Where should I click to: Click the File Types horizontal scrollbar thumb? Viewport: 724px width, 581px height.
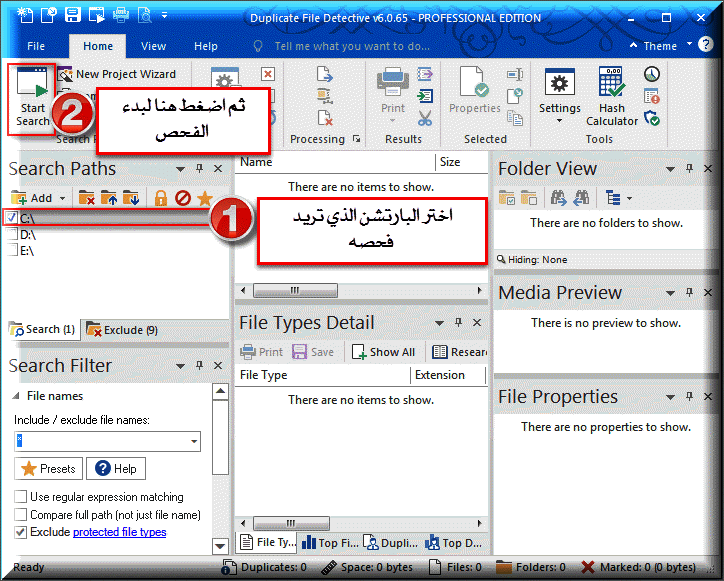click(x=291, y=523)
